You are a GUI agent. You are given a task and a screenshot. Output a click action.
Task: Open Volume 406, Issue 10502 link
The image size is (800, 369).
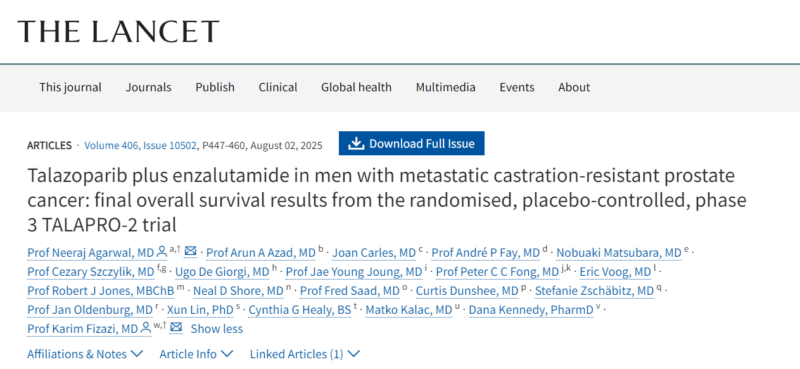(x=140, y=145)
